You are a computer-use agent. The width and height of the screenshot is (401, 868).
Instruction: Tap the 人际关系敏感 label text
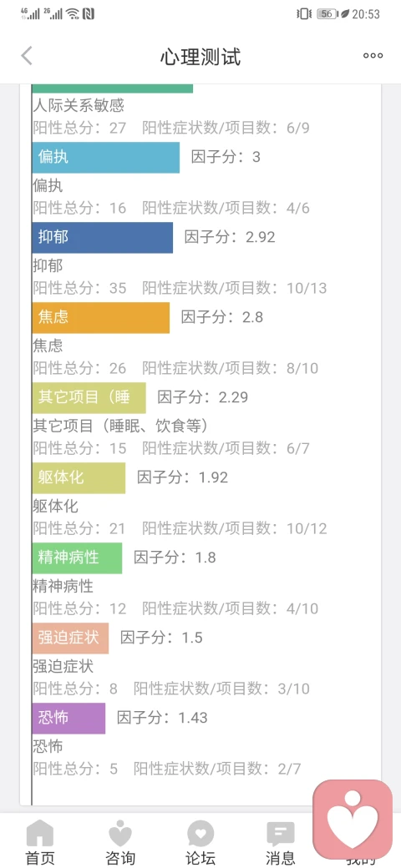coord(79,104)
